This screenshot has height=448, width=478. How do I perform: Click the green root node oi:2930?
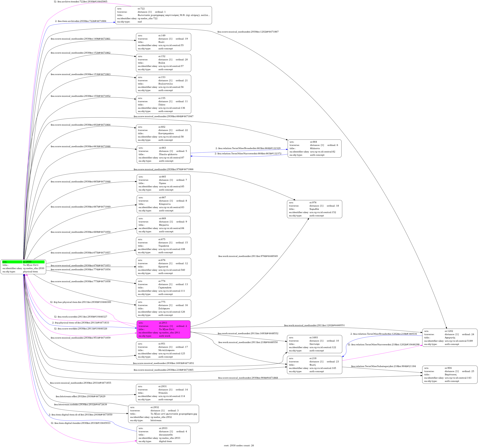(x=23, y=267)
